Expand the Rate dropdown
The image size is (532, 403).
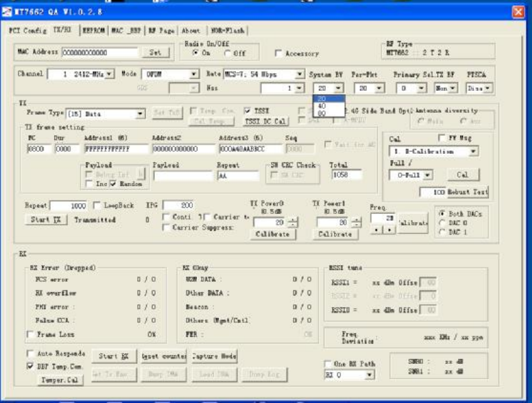coord(299,74)
